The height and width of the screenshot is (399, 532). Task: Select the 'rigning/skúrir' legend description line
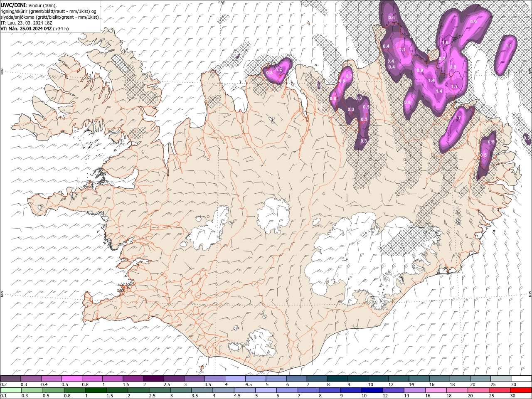click(49, 11)
